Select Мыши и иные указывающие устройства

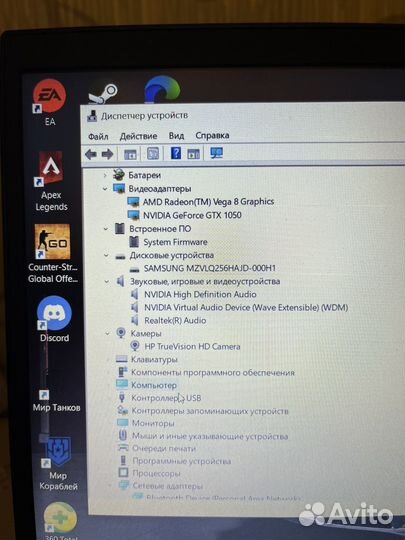(210, 436)
